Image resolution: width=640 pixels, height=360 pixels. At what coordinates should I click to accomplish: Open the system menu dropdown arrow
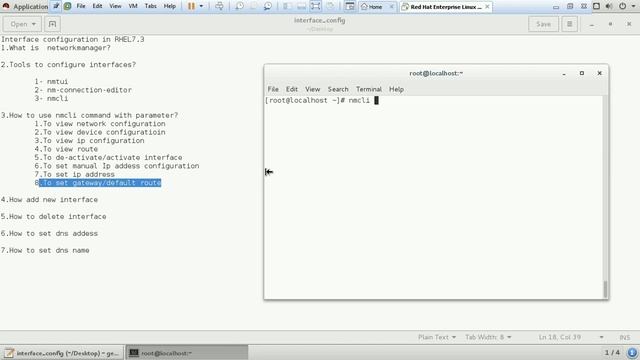click(634, 6)
